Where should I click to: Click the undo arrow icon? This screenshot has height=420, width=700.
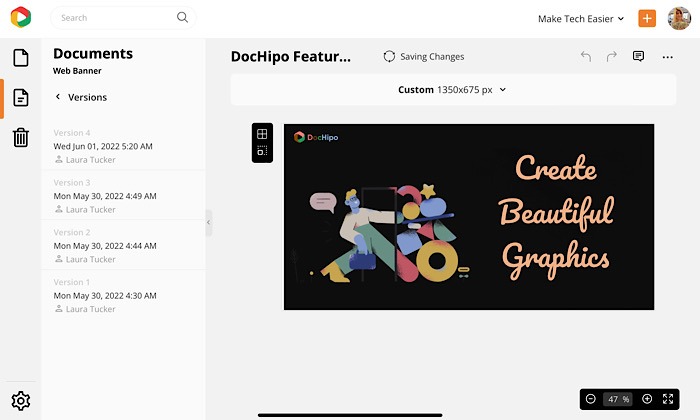(x=586, y=56)
